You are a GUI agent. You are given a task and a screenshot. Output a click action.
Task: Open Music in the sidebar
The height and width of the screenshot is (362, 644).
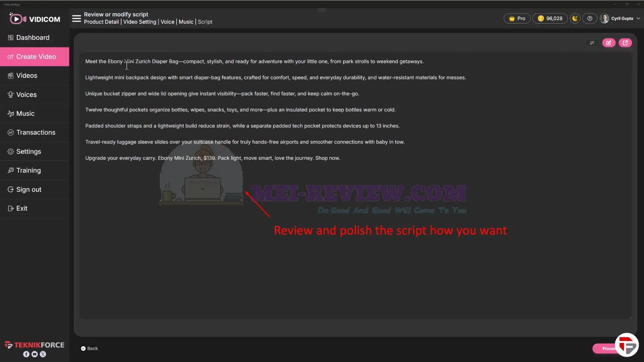(x=35, y=113)
